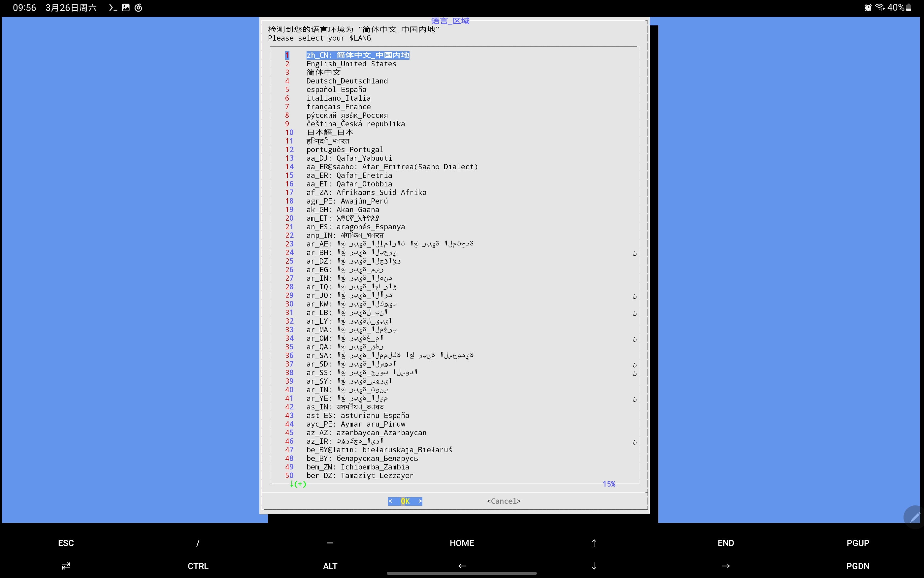924x578 pixels.
Task: Tap the image notification icon
Action: tap(126, 8)
